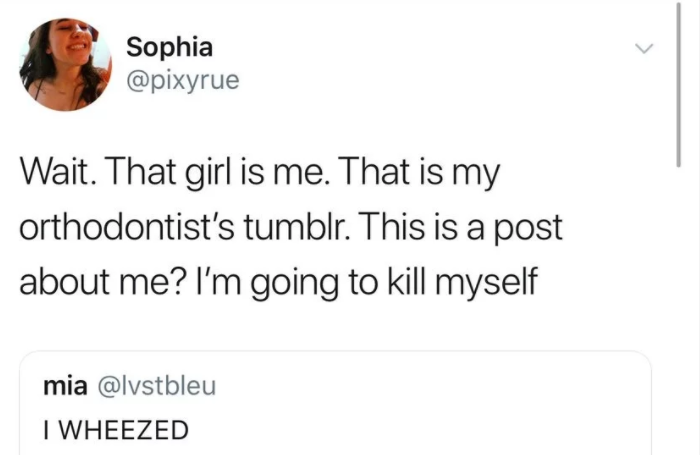700x455 pixels.
Task: Open the @lvstbleu handle
Action: [x=156, y=387]
